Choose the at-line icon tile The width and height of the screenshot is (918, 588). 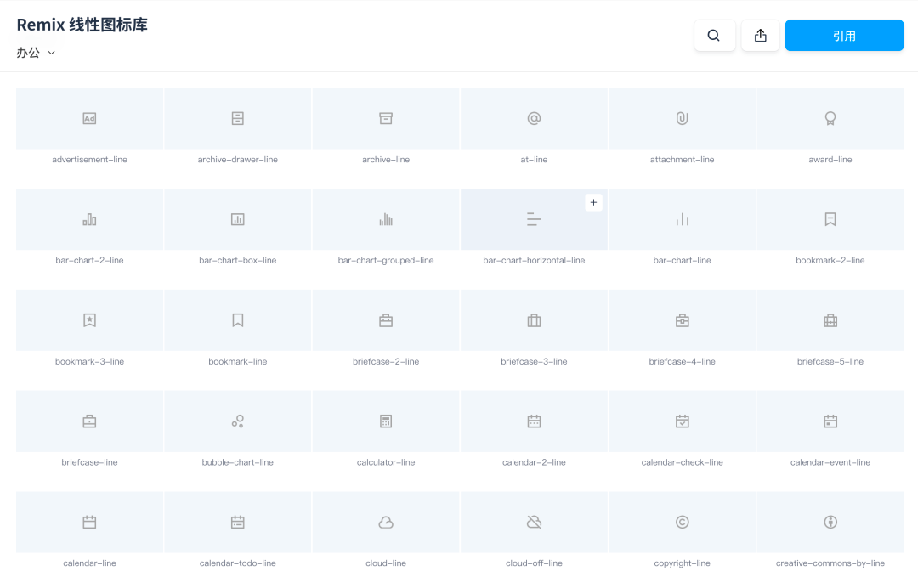coord(534,119)
